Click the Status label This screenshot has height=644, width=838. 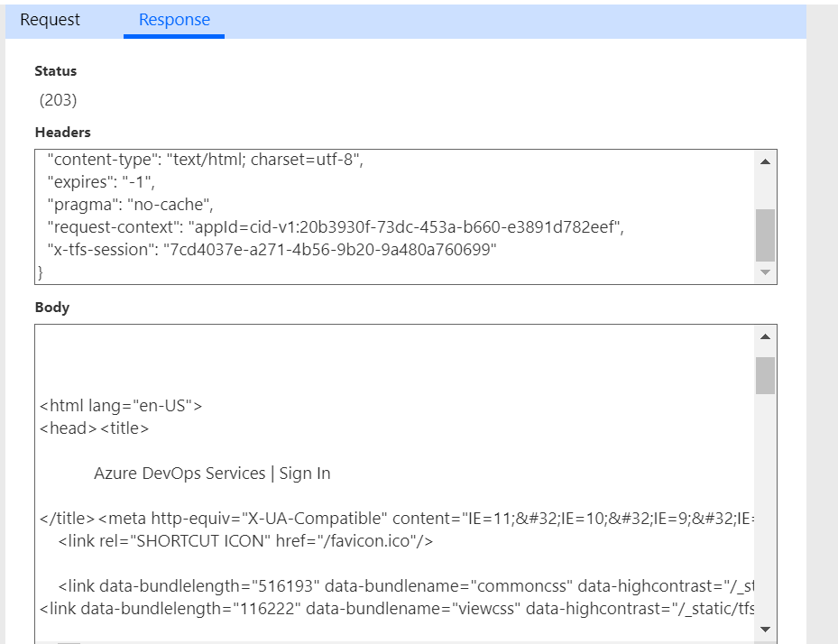click(55, 71)
